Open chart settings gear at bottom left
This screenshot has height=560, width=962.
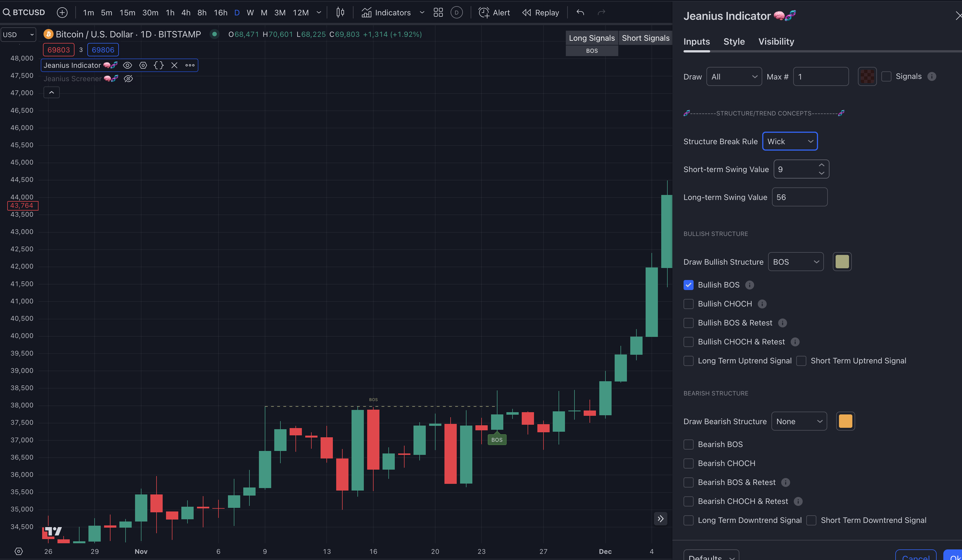click(18, 551)
